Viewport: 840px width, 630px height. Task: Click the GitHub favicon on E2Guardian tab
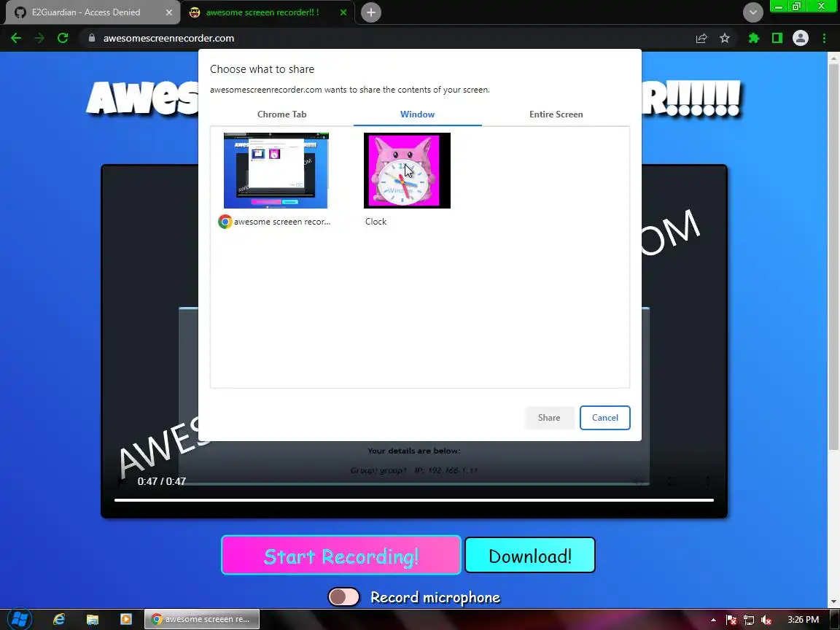click(x=20, y=12)
